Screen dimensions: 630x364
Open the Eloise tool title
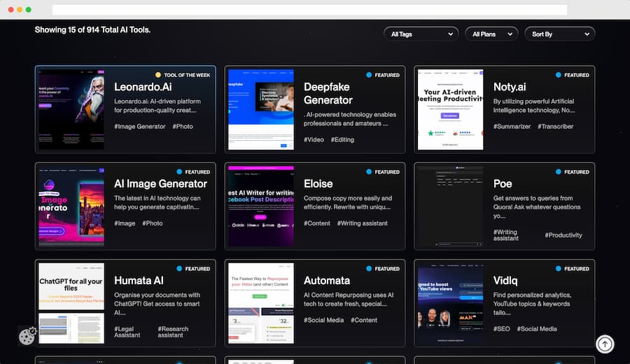tap(318, 183)
